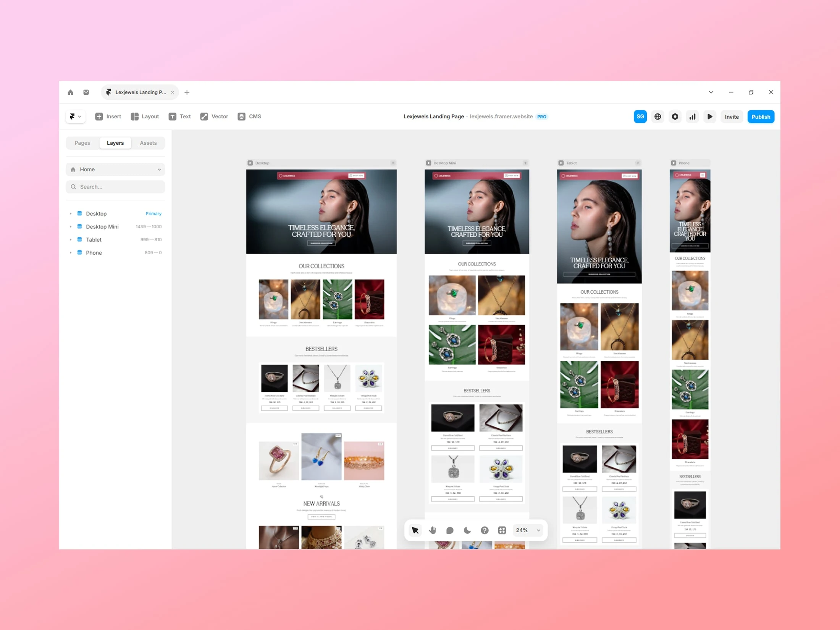Screen dimensions: 840x630
Task: Toggle dark mode with the moon icon
Action: 467,530
